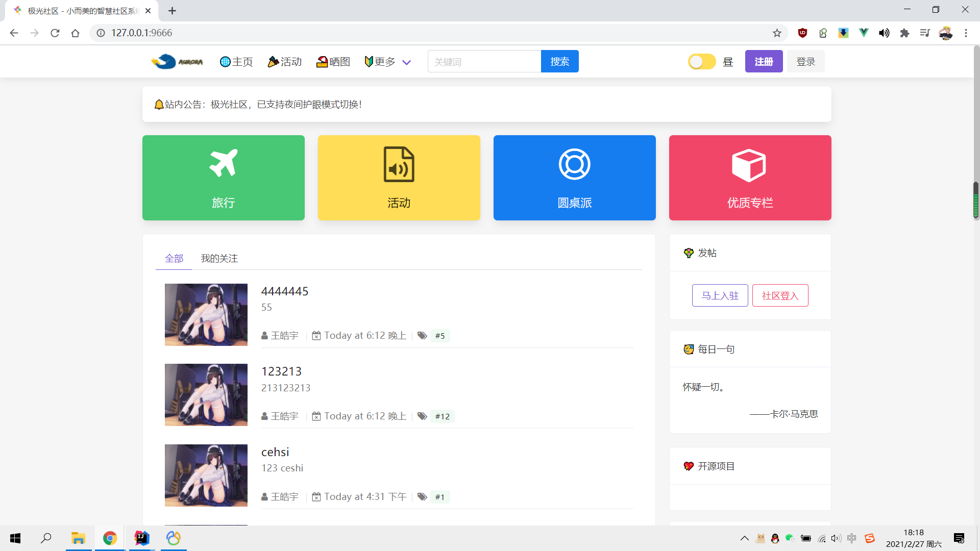Open thumbnail of post 123213

pyautogui.click(x=206, y=395)
